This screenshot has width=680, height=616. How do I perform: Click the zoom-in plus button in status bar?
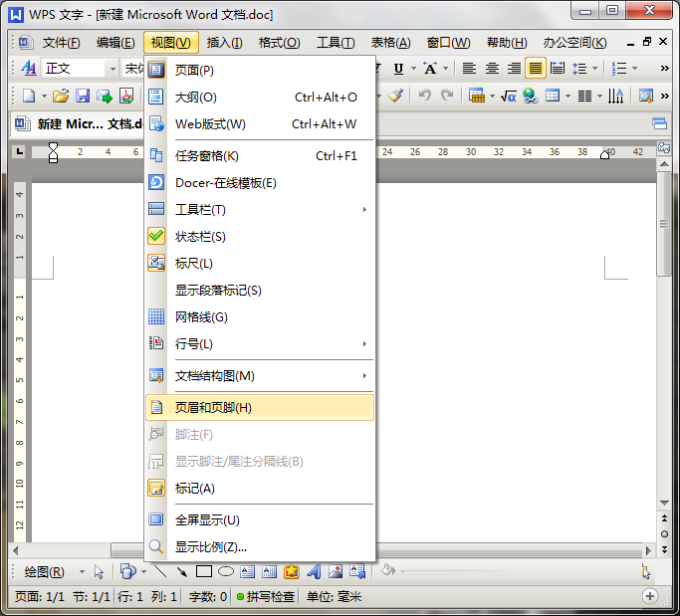click(x=650, y=596)
